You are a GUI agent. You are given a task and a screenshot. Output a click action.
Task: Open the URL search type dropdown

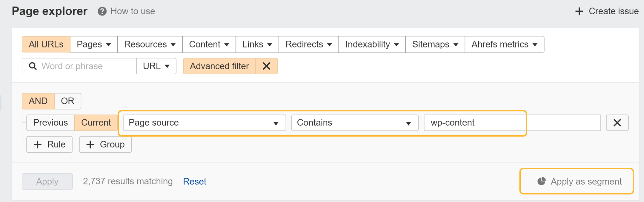[x=156, y=66]
